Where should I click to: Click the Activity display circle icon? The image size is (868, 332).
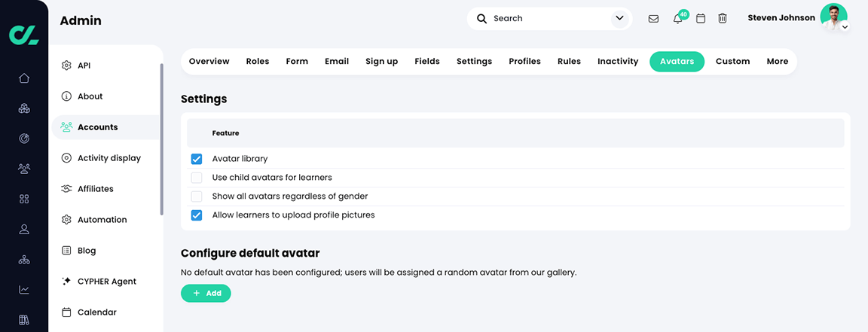point(66,158)
